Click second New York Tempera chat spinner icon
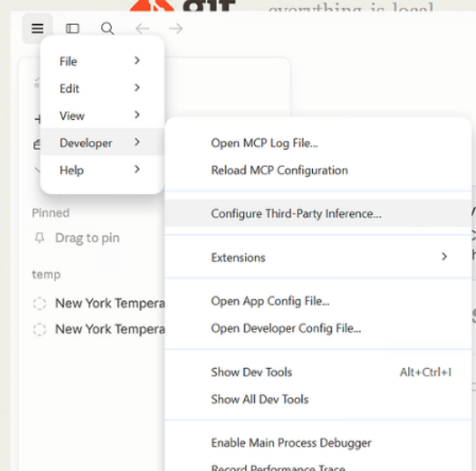This screenshot has width=476, height=471. (x=40, y=330)
